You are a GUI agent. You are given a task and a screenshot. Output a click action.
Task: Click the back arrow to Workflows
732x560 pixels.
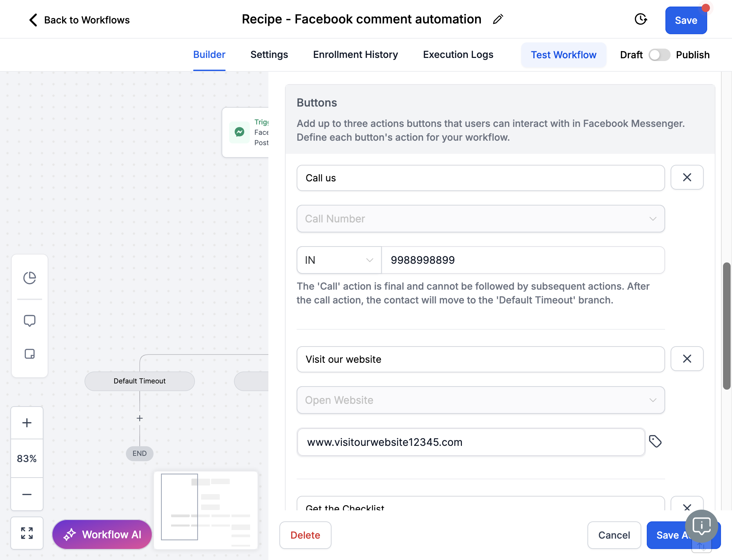pos(33,20)
